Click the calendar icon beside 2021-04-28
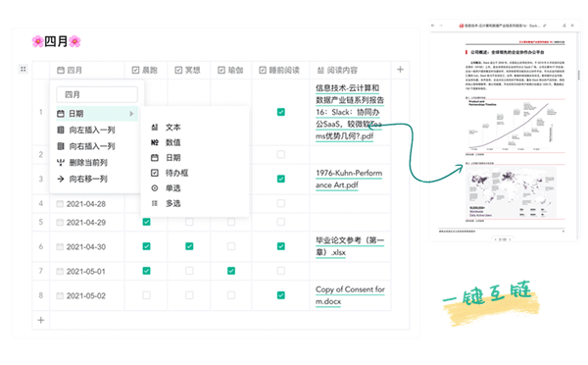Screen dimensions: 588x365 click(x=60, y=203)
